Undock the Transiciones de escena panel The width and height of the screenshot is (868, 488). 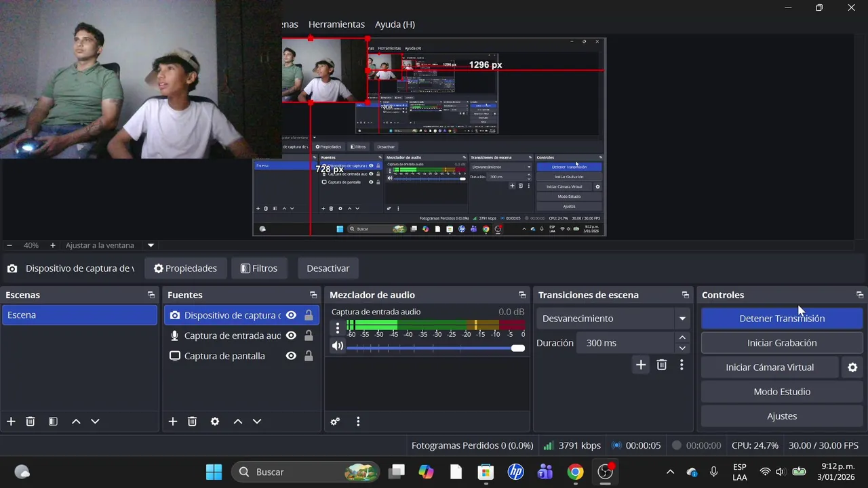click(x=686, y=295)
